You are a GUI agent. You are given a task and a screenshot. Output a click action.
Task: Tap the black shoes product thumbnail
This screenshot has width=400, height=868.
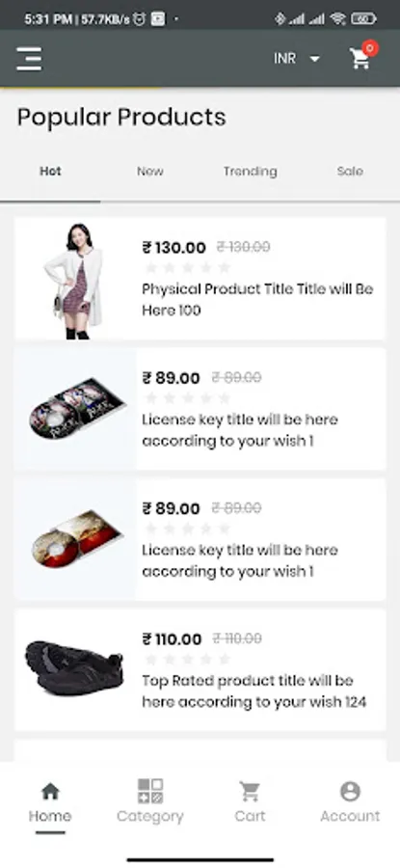pyautogui.click(x=74, y=668)
